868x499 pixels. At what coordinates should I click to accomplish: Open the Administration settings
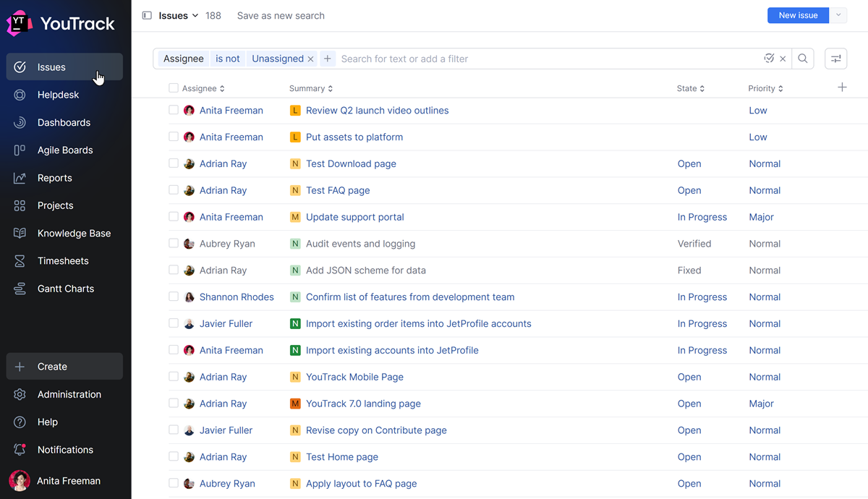click(x=69, y=394)
